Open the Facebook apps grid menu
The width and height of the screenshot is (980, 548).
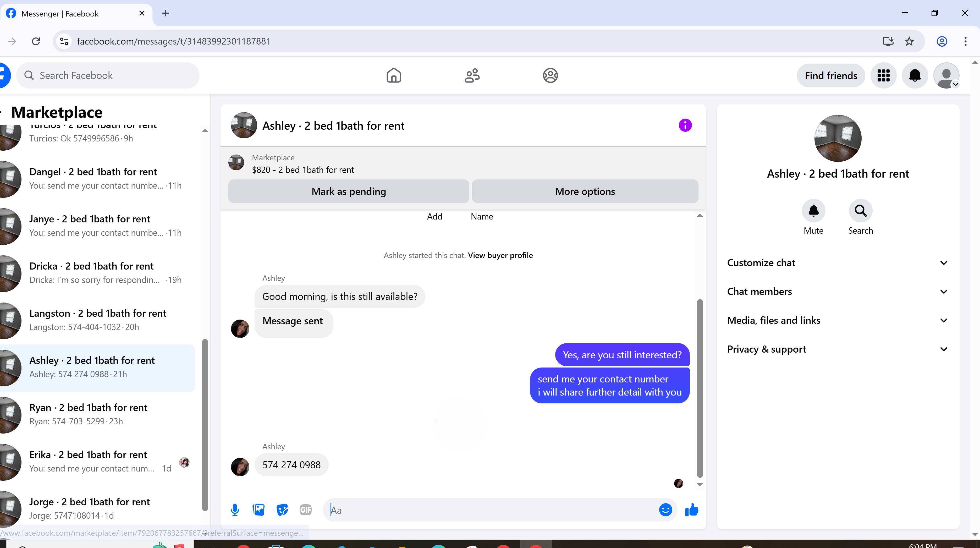tap(883, 75)
